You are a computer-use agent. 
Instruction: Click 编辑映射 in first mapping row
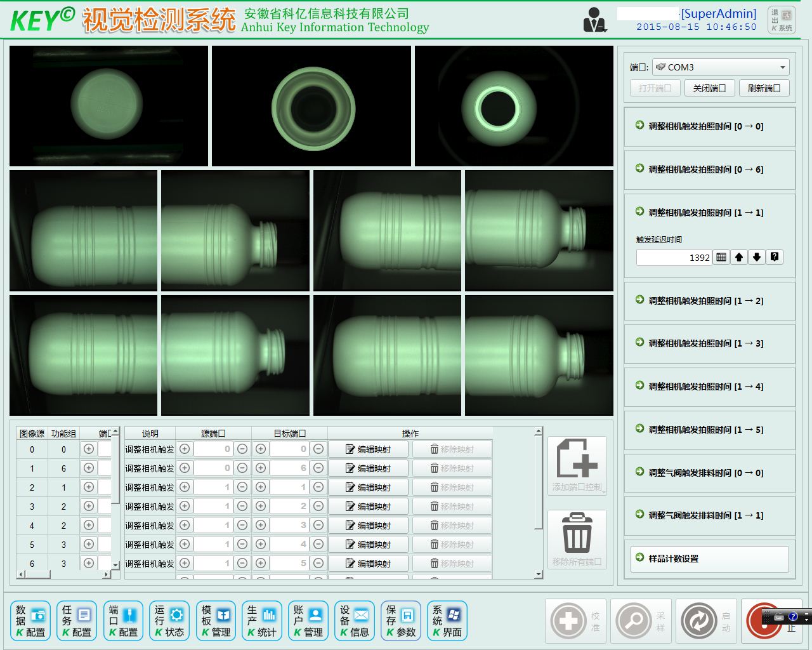(x=368, y=449)
